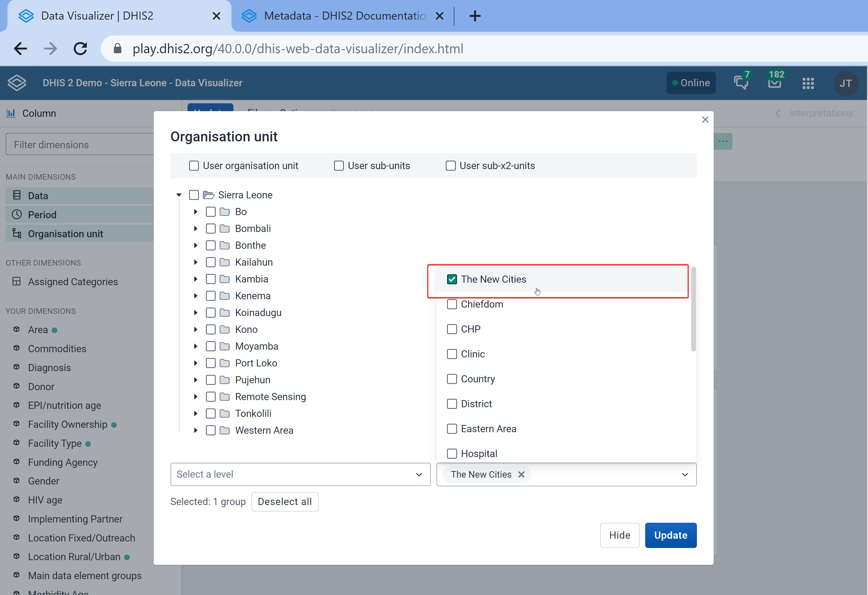The image size is (868, 595).
Task: Click the group list scrollbar
Action: 693,309
